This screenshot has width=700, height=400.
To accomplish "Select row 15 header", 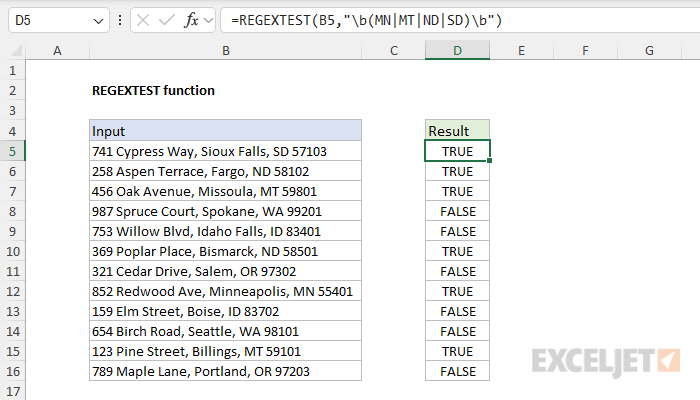I will (12, 352).
